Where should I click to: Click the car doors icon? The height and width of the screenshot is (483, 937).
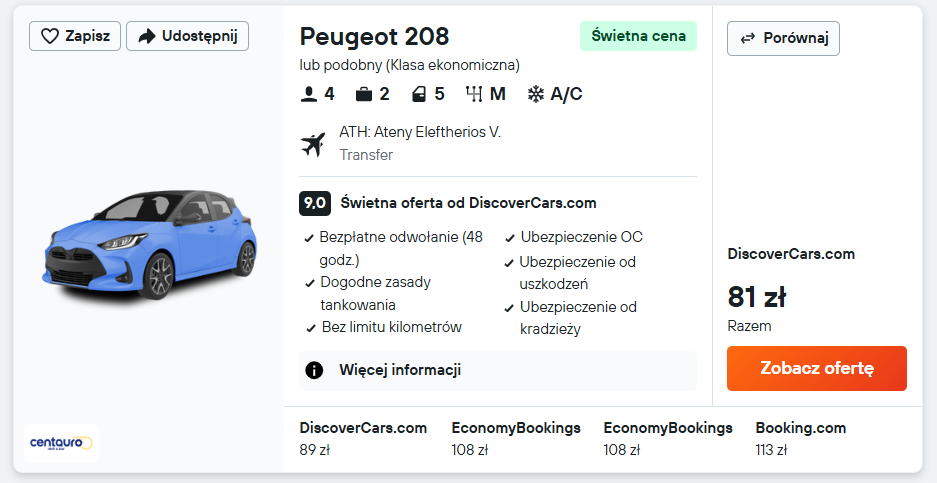coord(419,94)
